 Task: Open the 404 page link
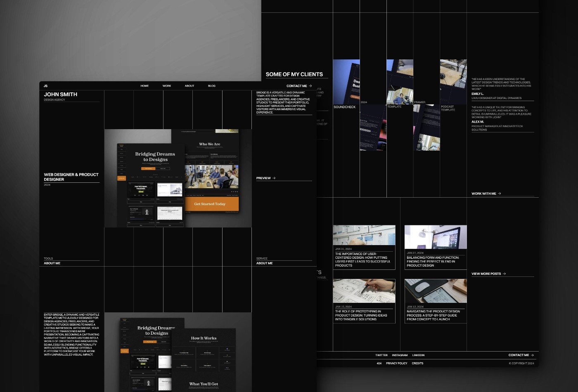[x=379, y=363]
